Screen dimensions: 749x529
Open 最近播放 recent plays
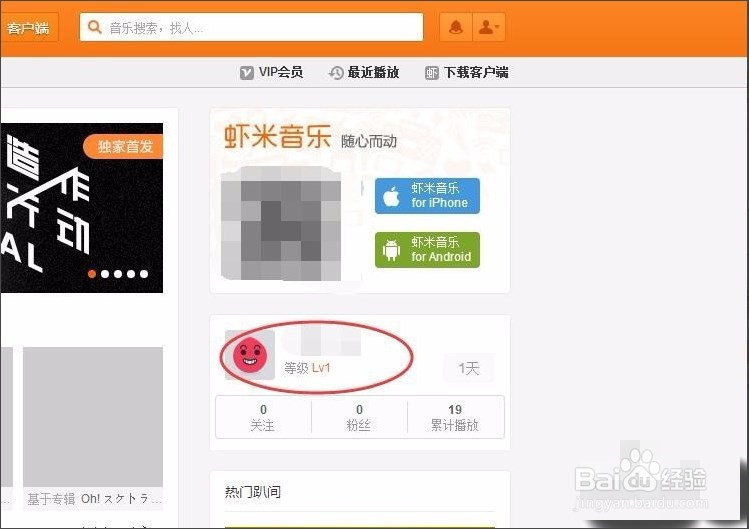click(x=373, y=72)
